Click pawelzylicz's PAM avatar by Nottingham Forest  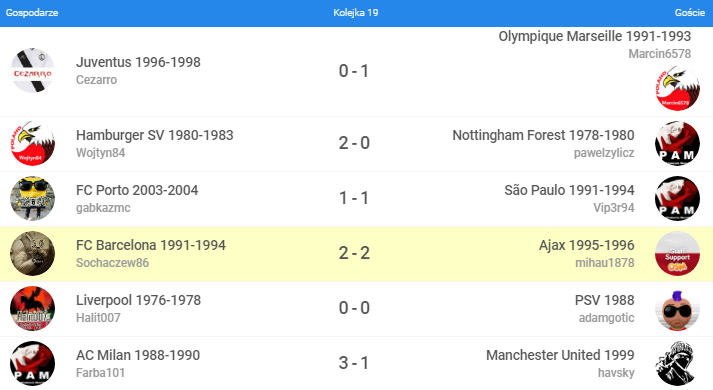[678, 144]
